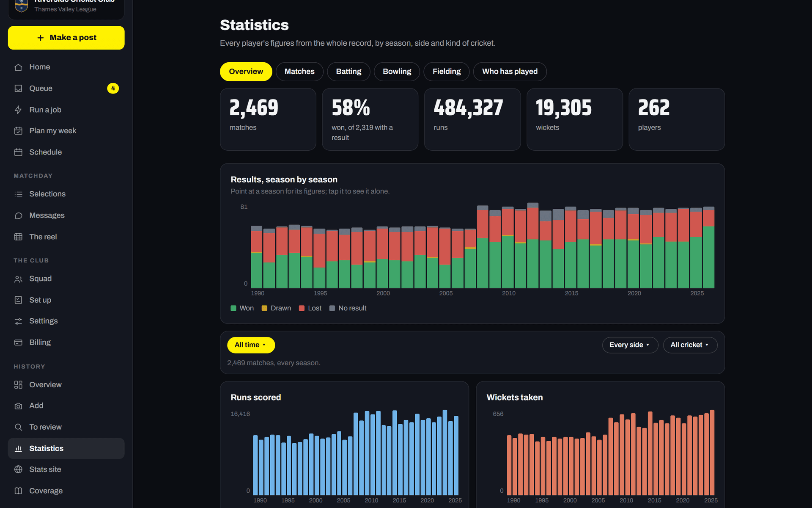Image resolution: width=812 pixels, height=508 pixels.
Task: Open the Who has played tab
Action: (510, 72)
